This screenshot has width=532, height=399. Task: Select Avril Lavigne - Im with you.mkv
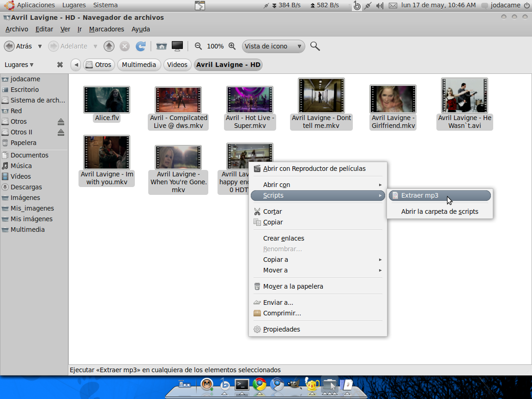pyautogui.click(x=107, y=152)
